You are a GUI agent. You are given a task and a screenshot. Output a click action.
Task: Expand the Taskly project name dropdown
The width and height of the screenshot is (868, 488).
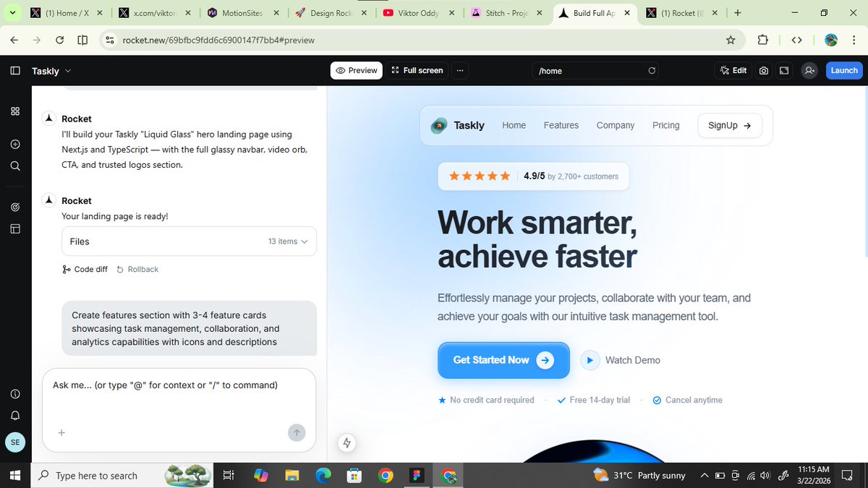pos(51,71)
